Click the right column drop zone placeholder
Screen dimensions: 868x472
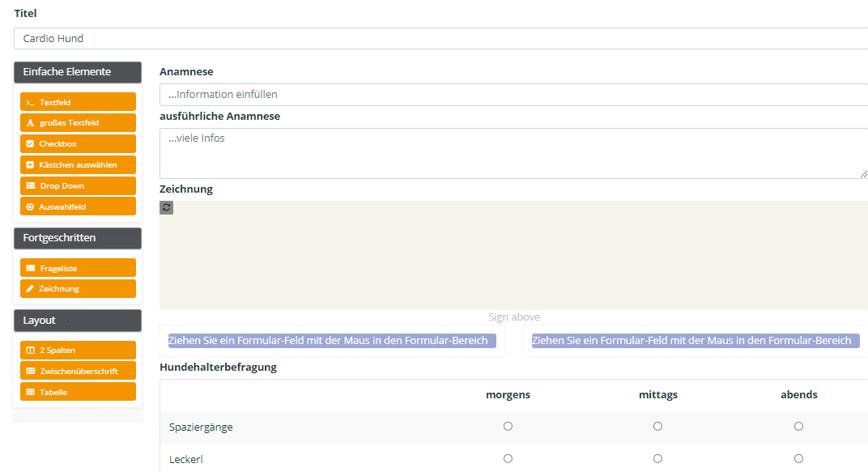(696, 340)
